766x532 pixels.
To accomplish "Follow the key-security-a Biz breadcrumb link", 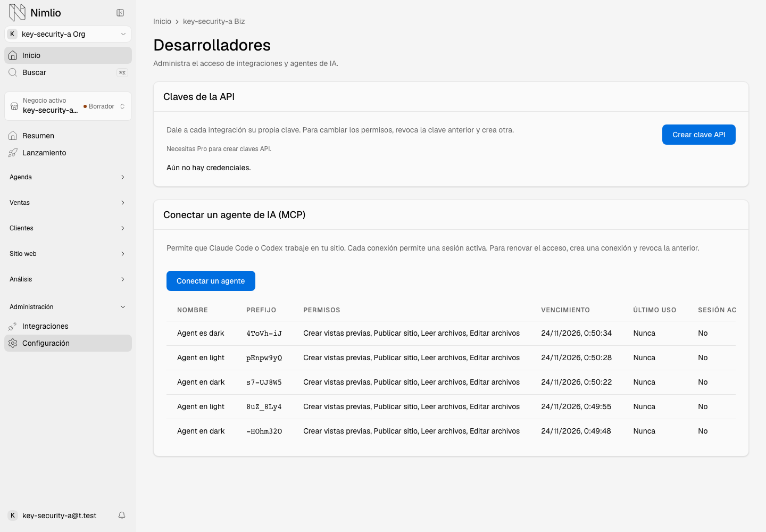I will click(214, 21).
